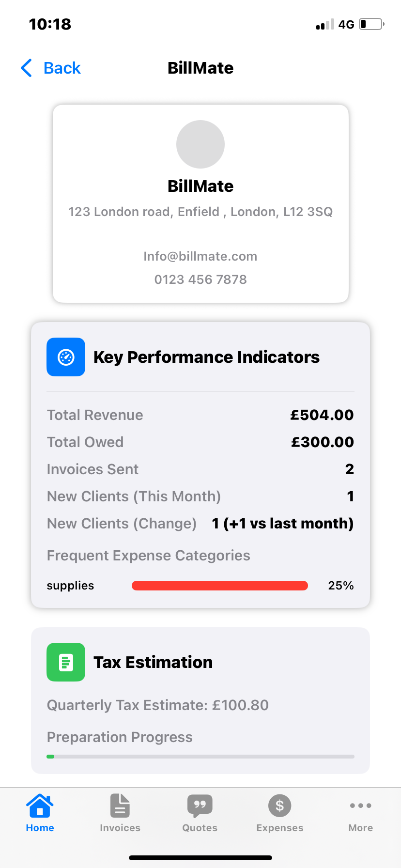This screenshot has height=868, width=401.
Task: Tap the 0123 456 7878 phone number
Action: [200, 279]
